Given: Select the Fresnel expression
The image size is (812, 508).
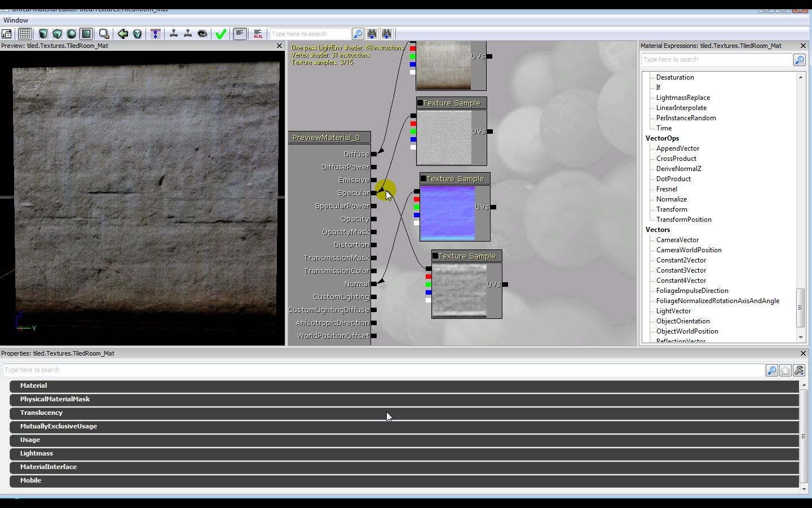Looking at the screenshot, I should (x=667, y=189).
